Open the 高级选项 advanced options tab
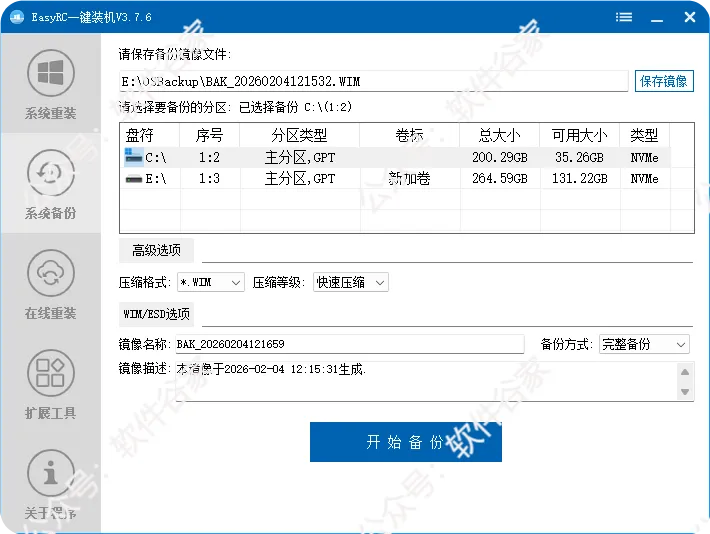This screenshot has width=710, height=534. (156, 250)
